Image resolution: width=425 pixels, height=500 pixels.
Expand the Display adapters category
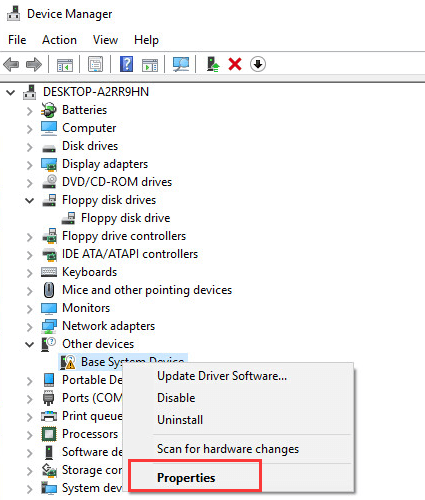point(30,164)
